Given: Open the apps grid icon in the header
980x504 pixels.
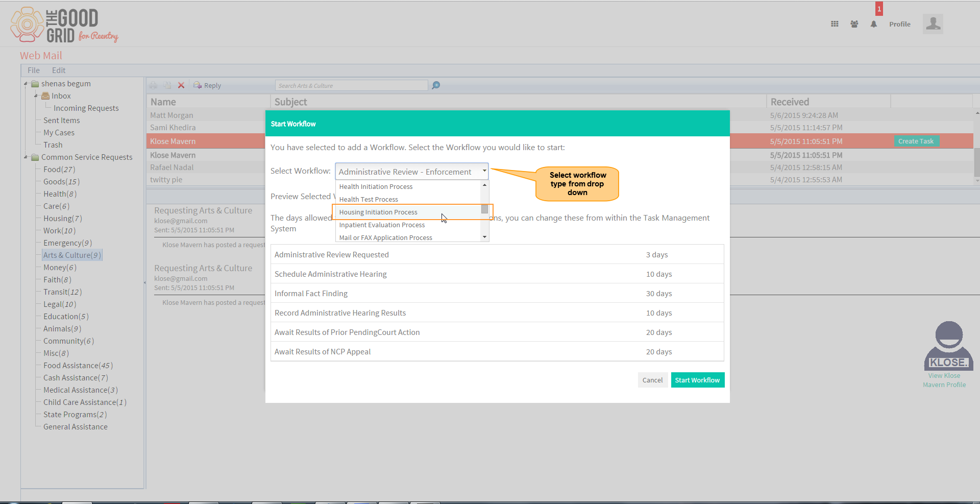Looking at the screenshot, I should coord(835,24).
